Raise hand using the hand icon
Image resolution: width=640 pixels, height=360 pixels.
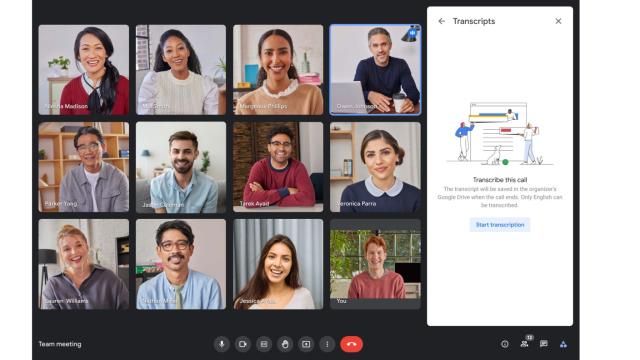tap(285, 344)
